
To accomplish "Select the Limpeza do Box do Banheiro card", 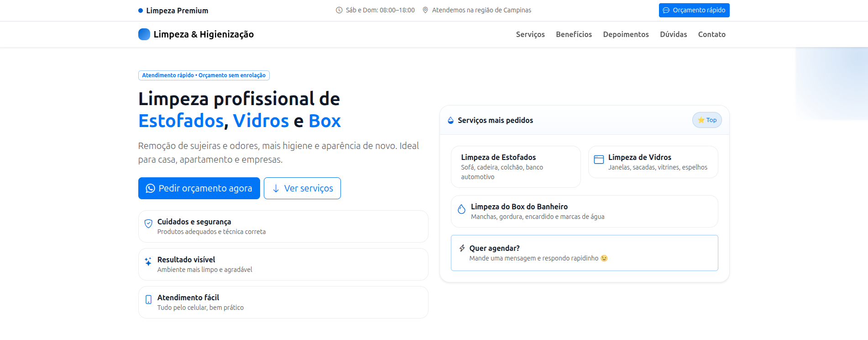I will click(x=584, y=211).
